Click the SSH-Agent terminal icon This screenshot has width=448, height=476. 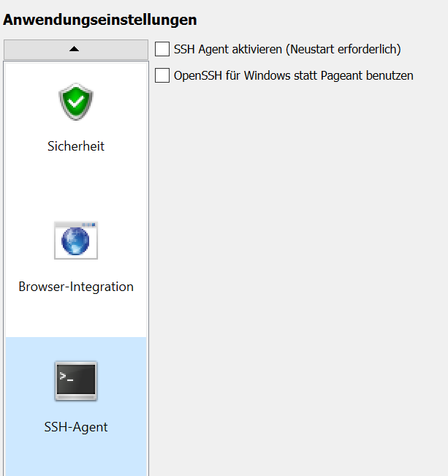point(76,381)
